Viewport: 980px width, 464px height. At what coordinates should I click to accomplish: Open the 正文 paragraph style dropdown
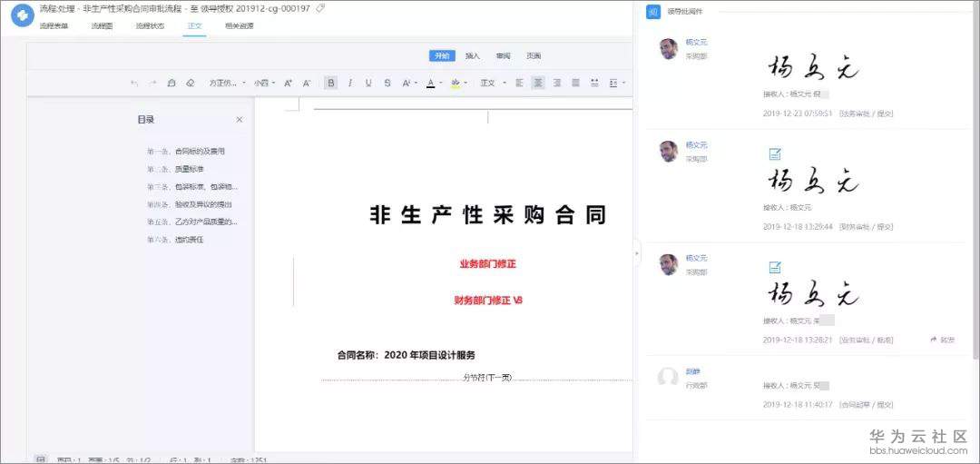pos(493,83)
